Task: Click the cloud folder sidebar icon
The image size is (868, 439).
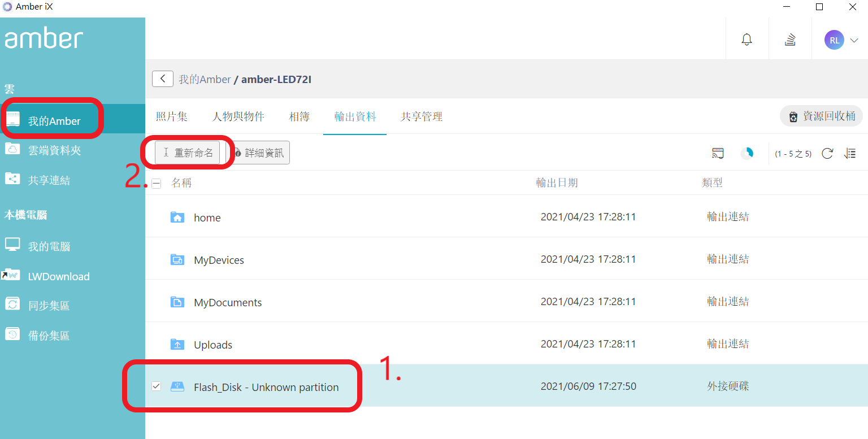Action: (12, 149)
